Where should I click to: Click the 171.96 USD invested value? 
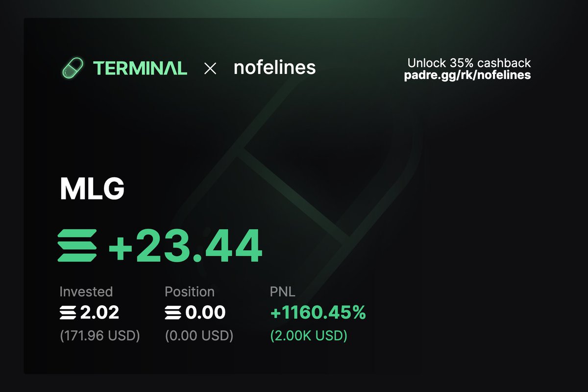(x=100, y=336)
